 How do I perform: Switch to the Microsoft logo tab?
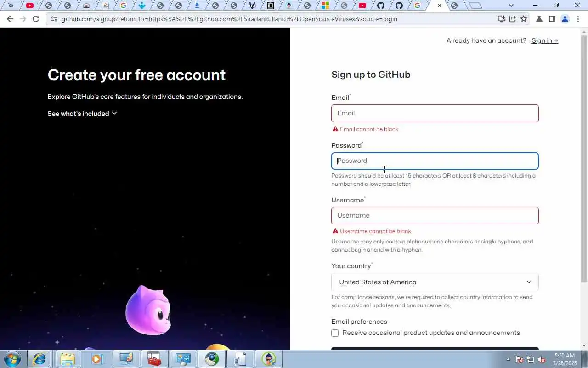pos(325,6)
